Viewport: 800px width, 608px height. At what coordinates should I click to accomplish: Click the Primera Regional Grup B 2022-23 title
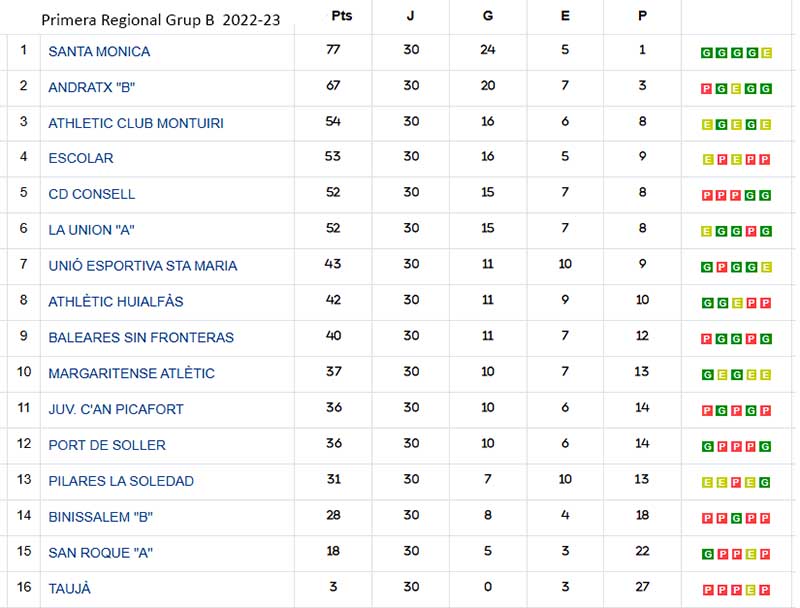[x=161, y=20]
